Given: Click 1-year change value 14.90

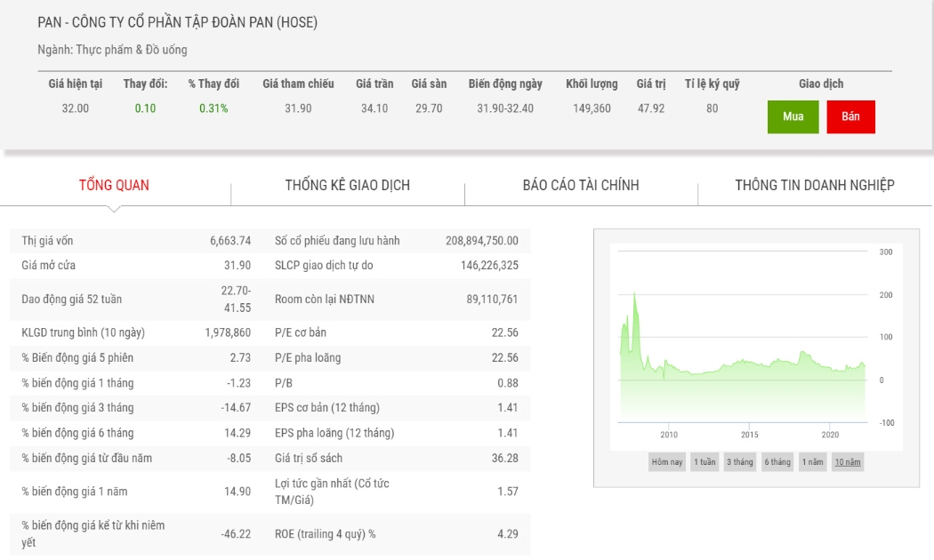Looking at the screenshot, I should pyautogui.click(x=238, y=492).
